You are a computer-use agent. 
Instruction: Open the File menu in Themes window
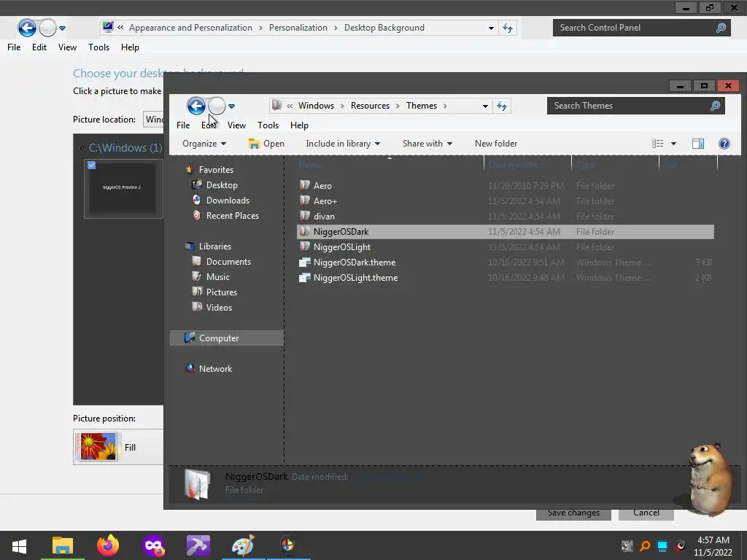pyautogui.click(x=183, y=125)
